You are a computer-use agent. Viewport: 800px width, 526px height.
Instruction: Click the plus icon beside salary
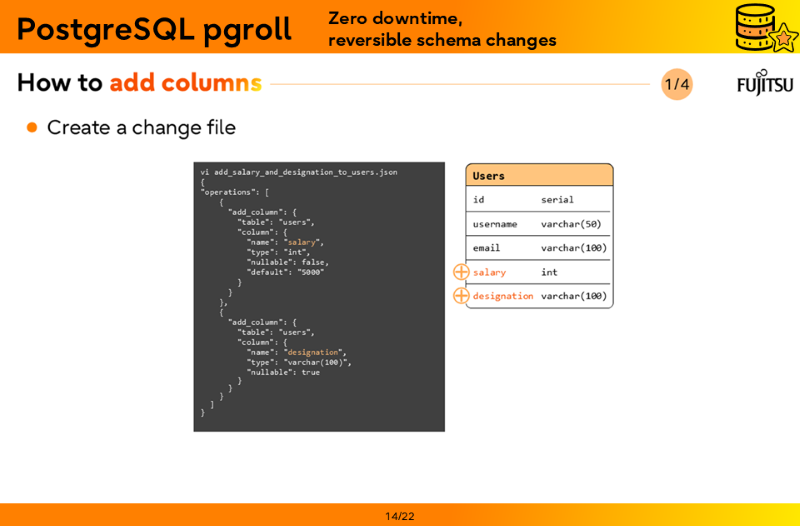[461, 272]
